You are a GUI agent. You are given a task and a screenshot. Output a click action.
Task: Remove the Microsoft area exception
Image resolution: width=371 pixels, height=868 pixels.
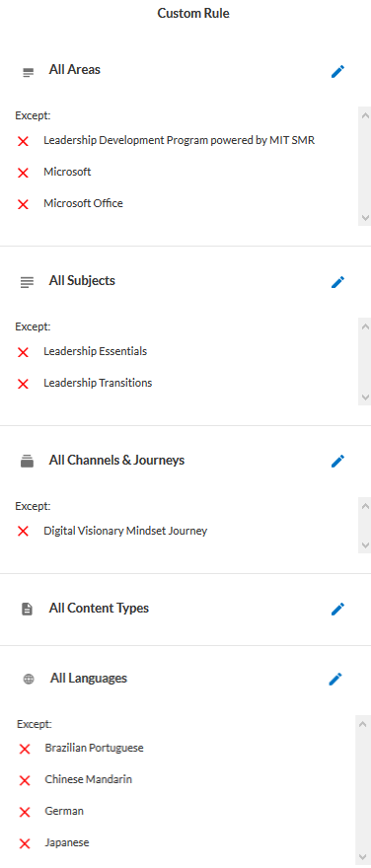[x=24, y=174]
